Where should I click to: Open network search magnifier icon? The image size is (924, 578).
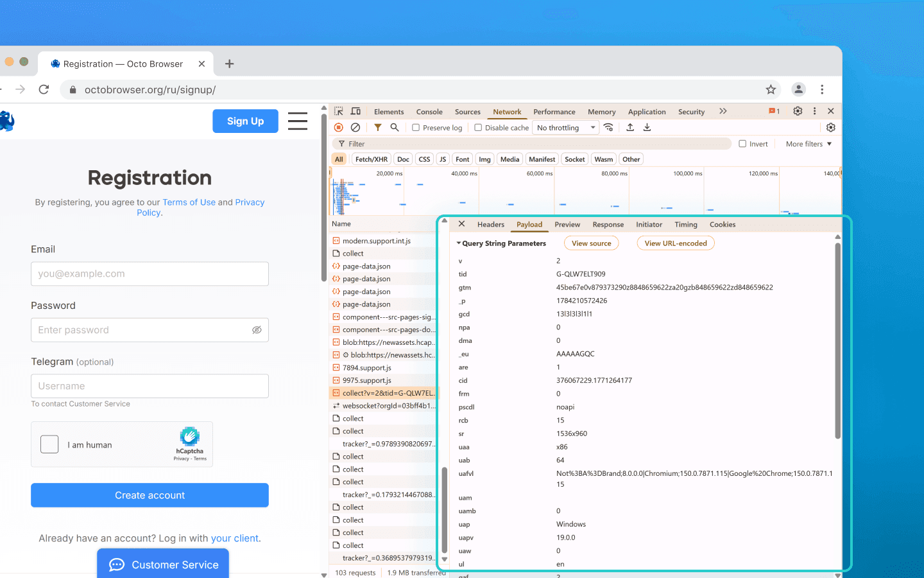click(x=395, y=127)
